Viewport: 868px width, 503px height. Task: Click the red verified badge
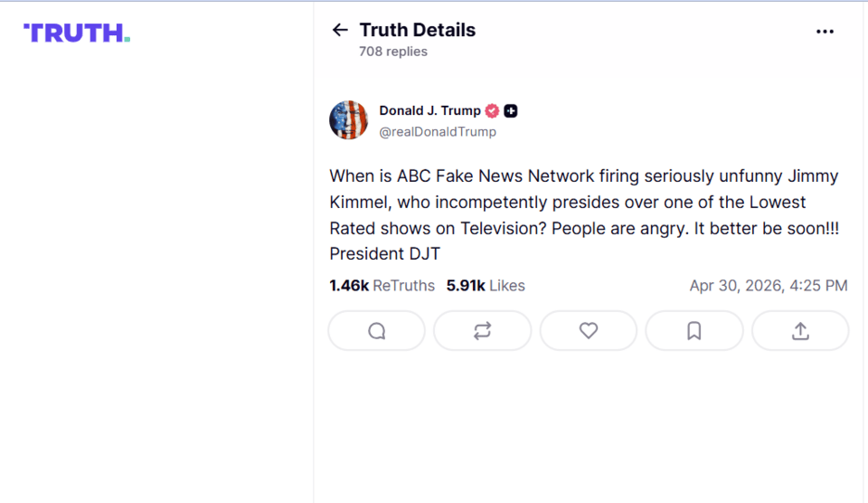tap(492, 111)
